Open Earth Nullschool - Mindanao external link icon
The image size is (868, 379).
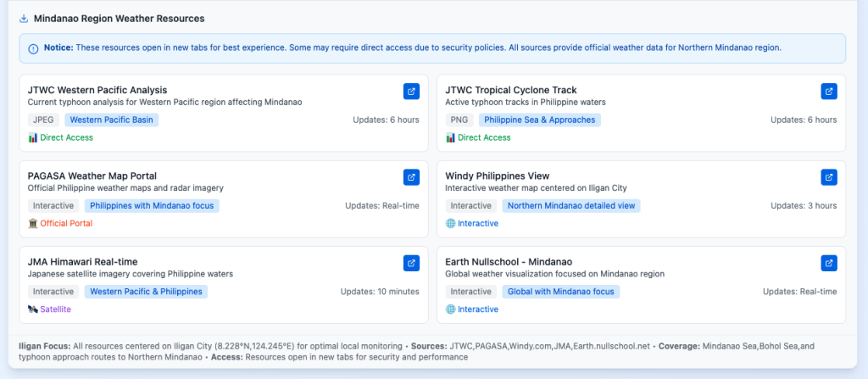829,263
